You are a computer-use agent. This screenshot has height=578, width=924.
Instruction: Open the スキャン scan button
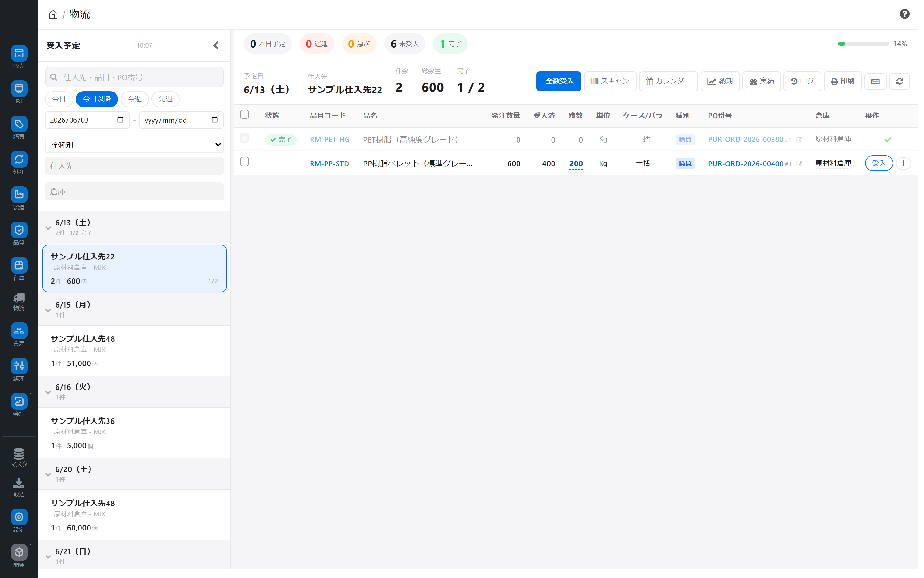[x=610, y=81]
